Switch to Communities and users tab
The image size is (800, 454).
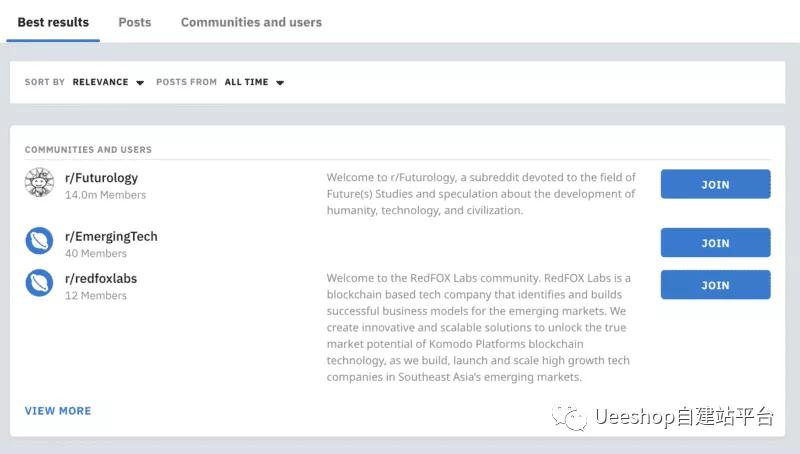pos(252,22)
